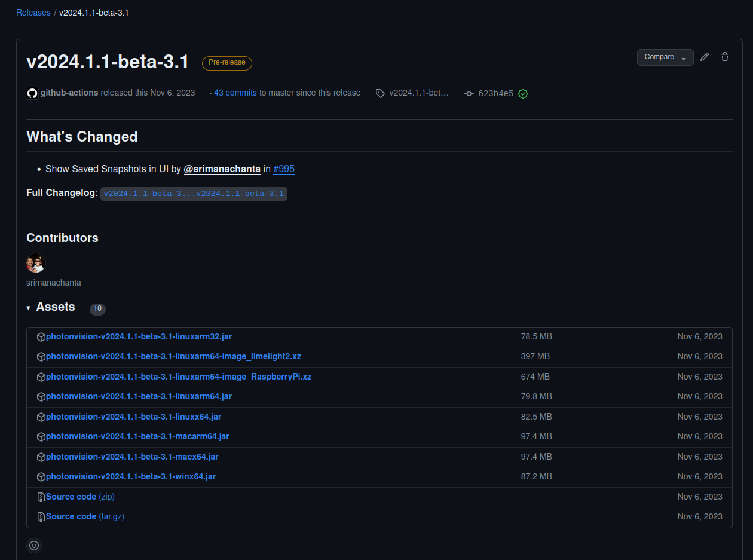Download the macx64.jar asset
The width and height of the screenshot is (753, 560).
click(132, 457)
